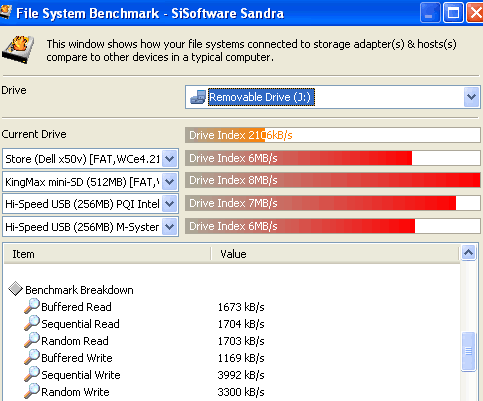Open the Removable Drive (J:) dropdown

[471, 97]
